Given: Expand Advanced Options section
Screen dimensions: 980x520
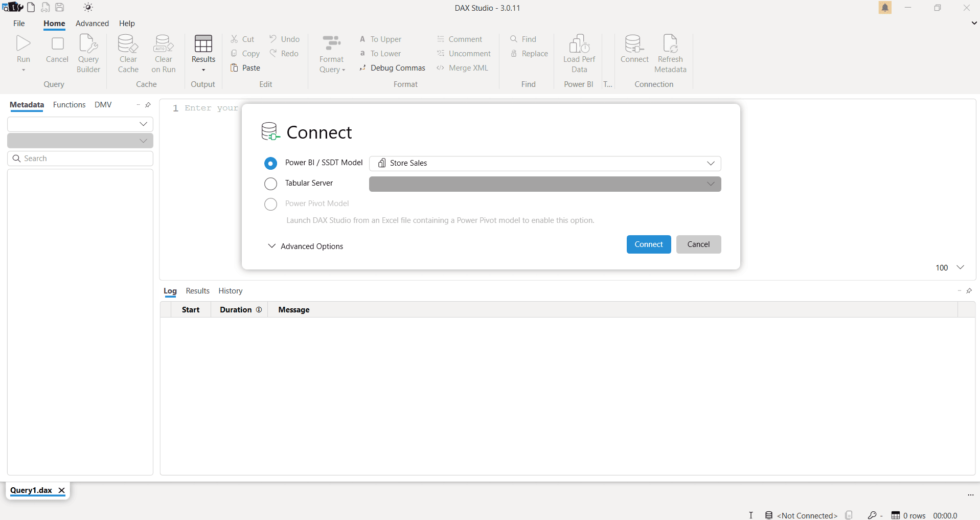Looking at the screenshot, I should [x=306, y=246].
